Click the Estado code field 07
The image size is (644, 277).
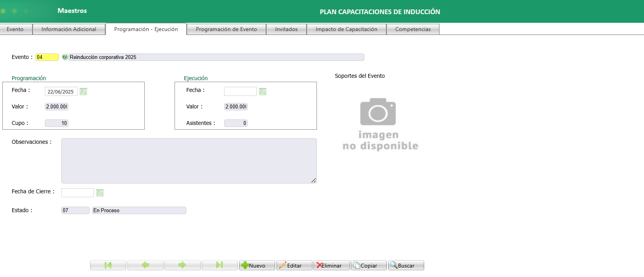[75, 210]
